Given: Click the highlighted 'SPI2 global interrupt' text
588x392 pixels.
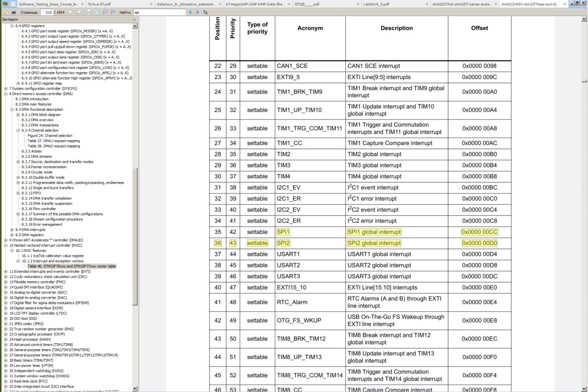Looking at the screenshot, I should pos(374,243).
